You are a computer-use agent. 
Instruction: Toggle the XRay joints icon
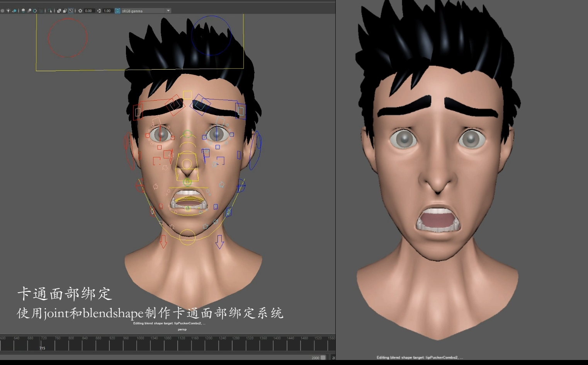click(71, 11)
